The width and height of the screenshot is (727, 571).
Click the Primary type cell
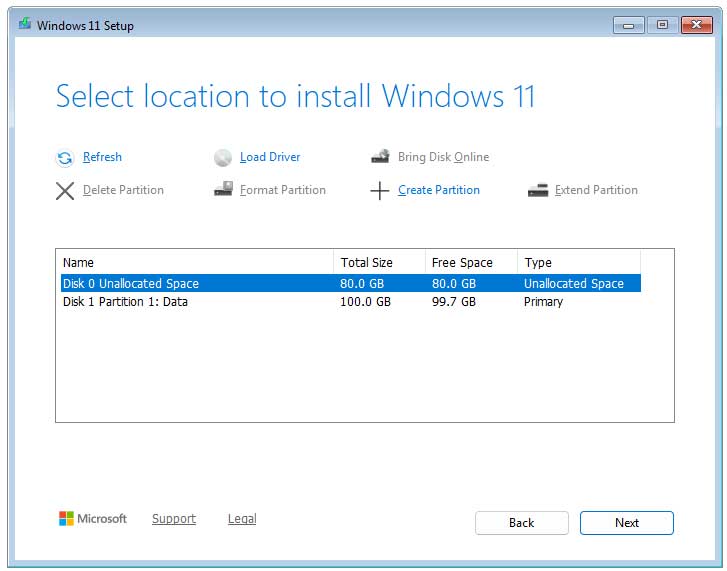(543, 302)
